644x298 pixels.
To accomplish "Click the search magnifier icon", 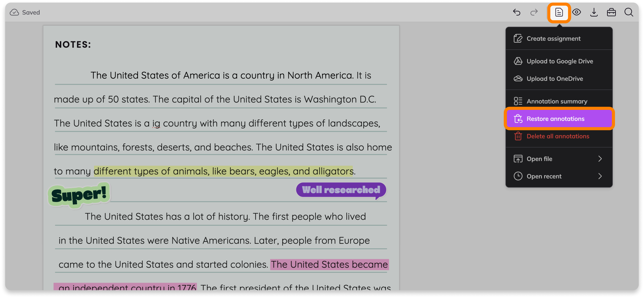I will point(629,12).
